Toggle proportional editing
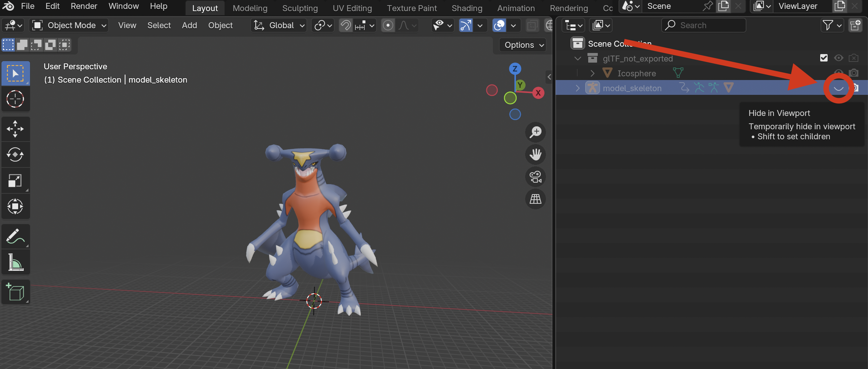 [388, 26]
